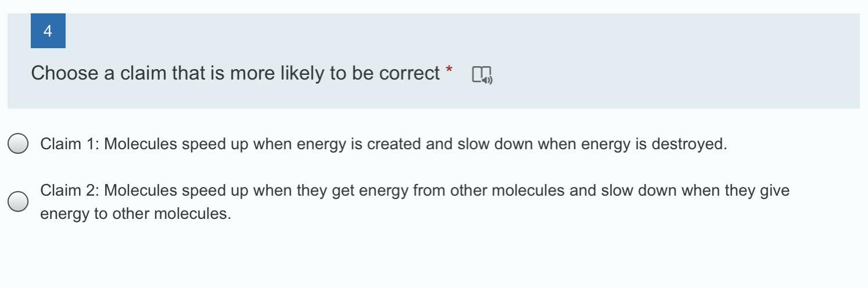Viewport: 868px width, 288px height.
Task: Click the Claim 1 answer text
Action: point(383,144)
